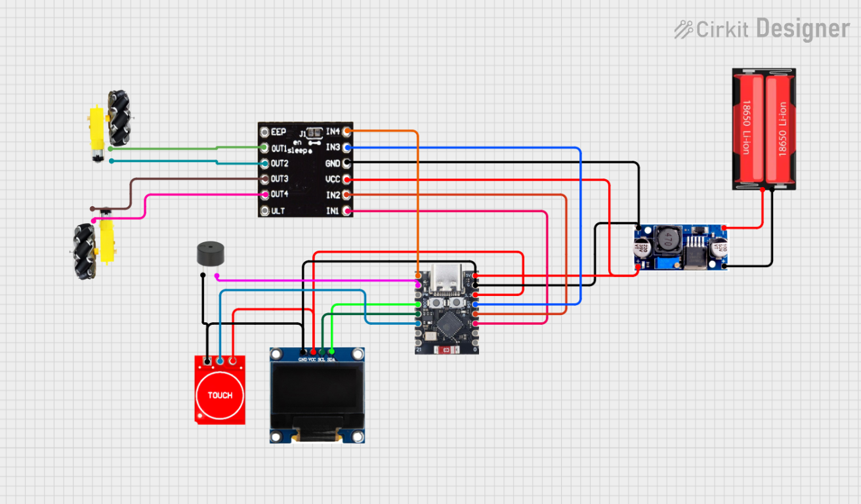Click the red-wired pin on the touch sensor
The height and width of the screenshot is (504, 861).
[232, 360]
